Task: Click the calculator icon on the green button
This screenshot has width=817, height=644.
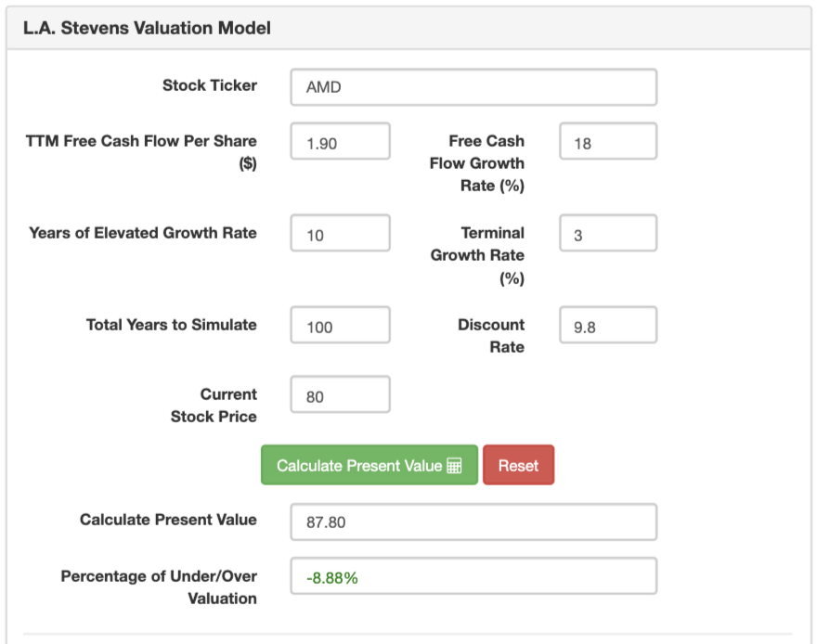Action: point(454,466)
